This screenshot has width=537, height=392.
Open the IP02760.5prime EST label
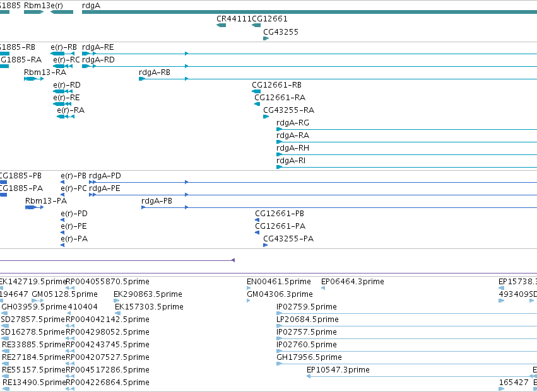pyautogui.click(x=307, y=345)
